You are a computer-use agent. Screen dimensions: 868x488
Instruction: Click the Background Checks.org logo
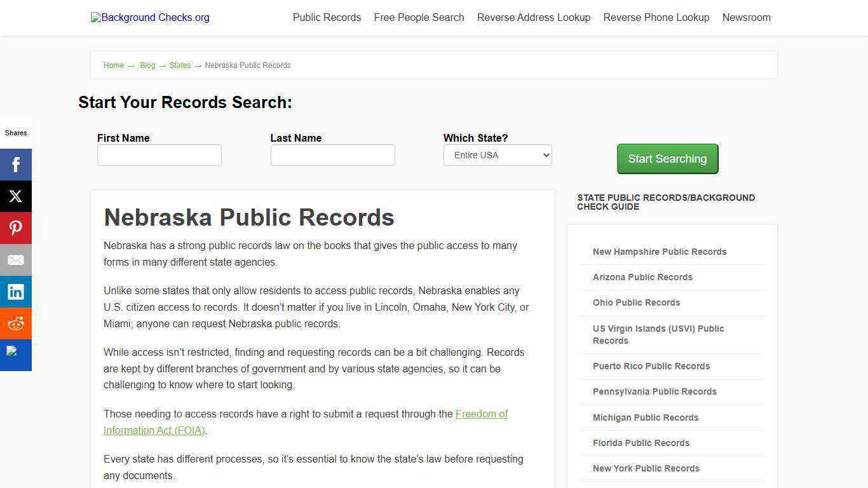click(x=149, y=17)
